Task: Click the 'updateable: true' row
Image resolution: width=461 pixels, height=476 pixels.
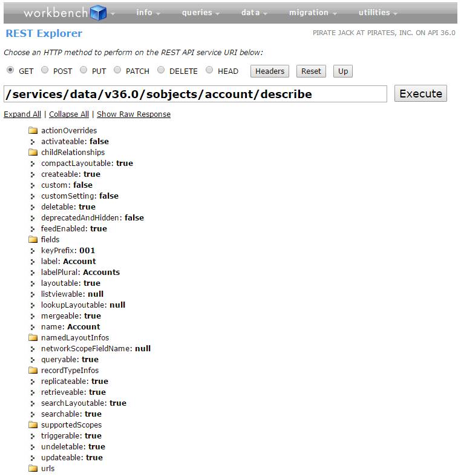Action: tap(72, 457)
